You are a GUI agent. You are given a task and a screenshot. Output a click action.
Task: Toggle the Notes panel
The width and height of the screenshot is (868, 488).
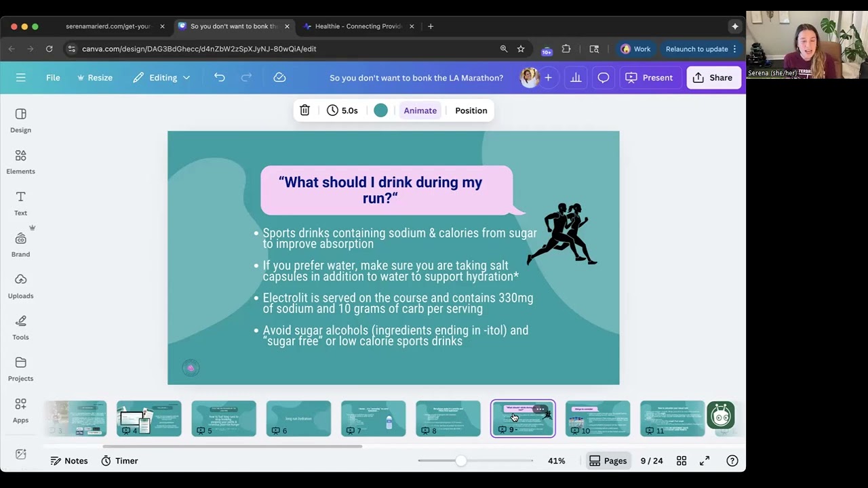coord(69,461)
